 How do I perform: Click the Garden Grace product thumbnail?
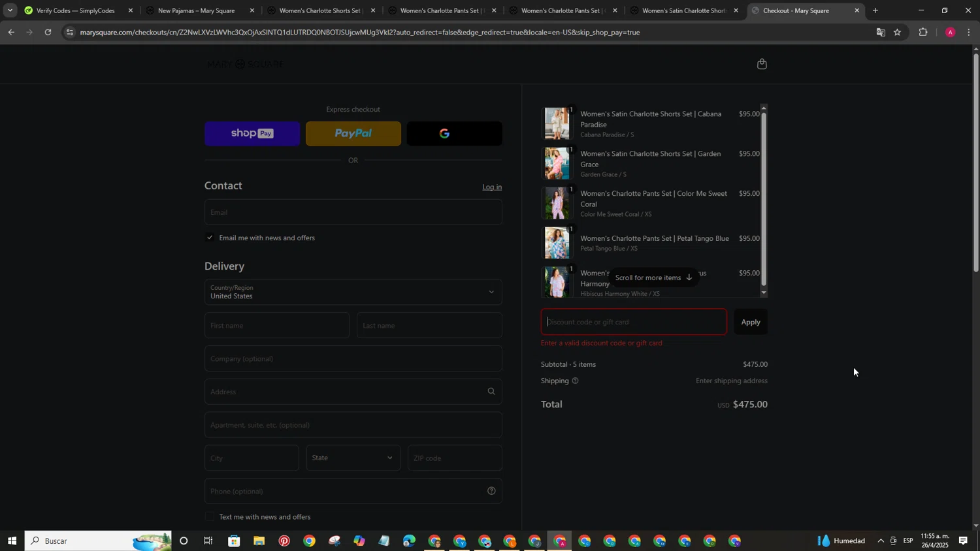[557, 163]
